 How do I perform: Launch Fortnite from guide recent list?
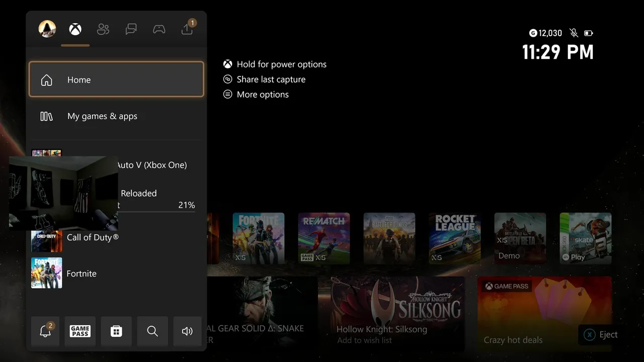tap(116, 274)
